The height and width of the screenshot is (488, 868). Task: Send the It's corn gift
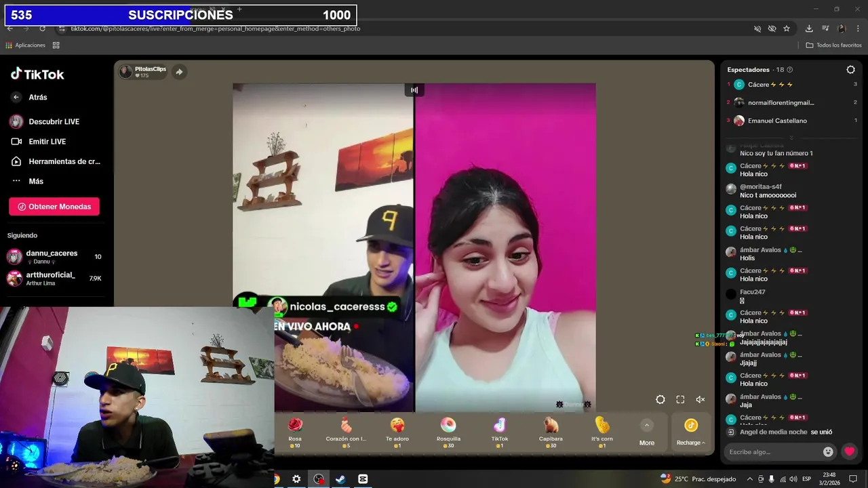[602, 432]
